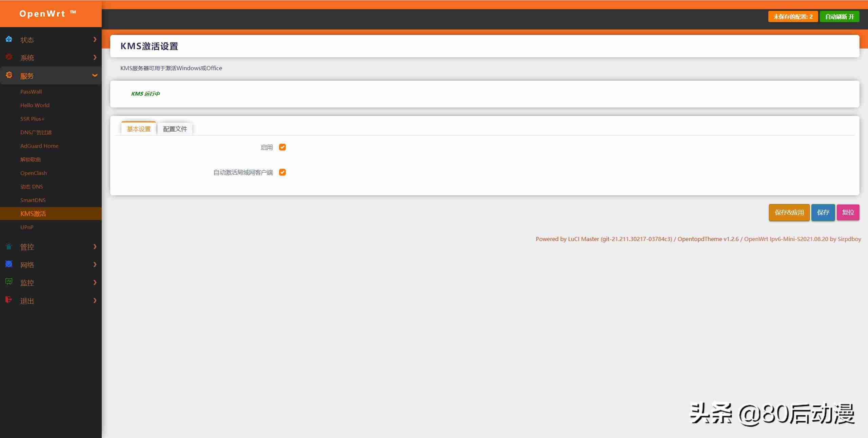Expand the 监控 menu chevron
Screen dimensions: 868x438
tap(95, 282)
